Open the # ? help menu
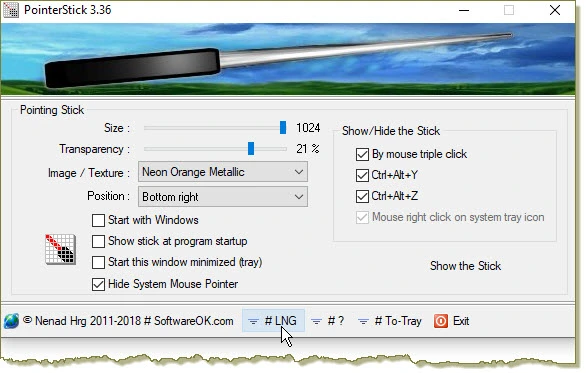586x373 pixels. (x=328, y=321)
